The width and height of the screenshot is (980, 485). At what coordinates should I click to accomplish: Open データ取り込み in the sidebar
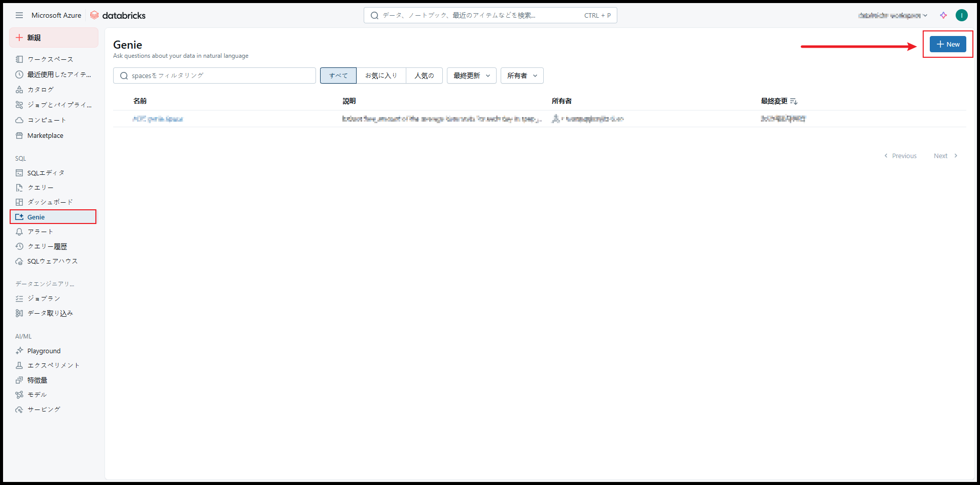[x=50, y=313]
